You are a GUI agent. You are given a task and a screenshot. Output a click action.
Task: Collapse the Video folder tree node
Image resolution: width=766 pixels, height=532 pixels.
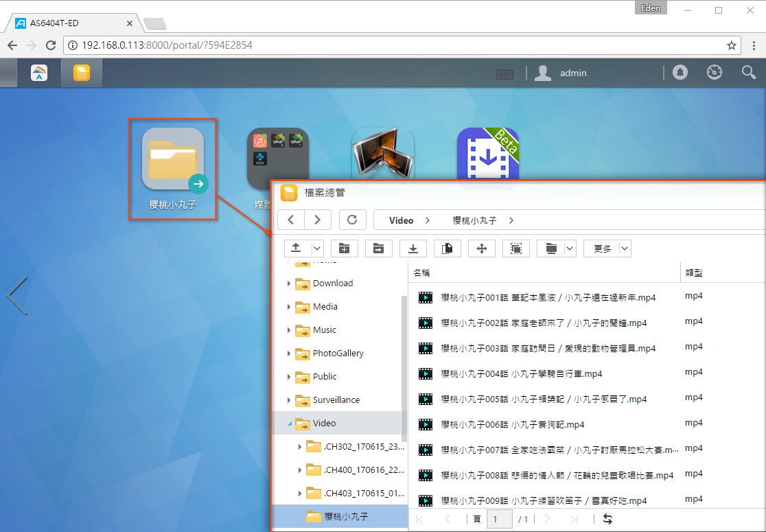(289, 424)
